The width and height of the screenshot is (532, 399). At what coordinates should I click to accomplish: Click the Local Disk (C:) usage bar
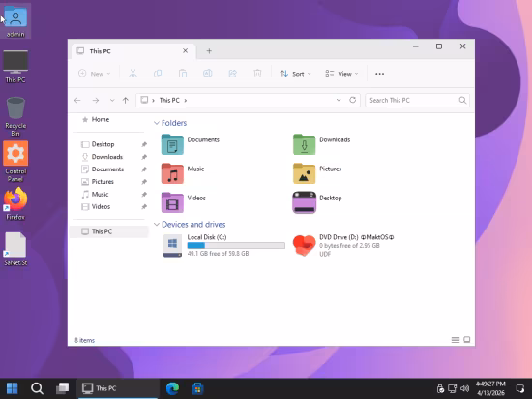coord(236,246)
